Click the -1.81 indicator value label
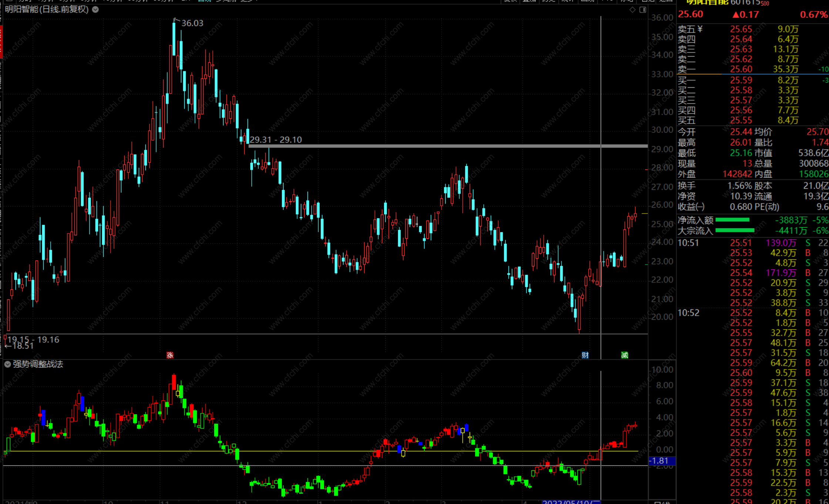 (661, 461)
